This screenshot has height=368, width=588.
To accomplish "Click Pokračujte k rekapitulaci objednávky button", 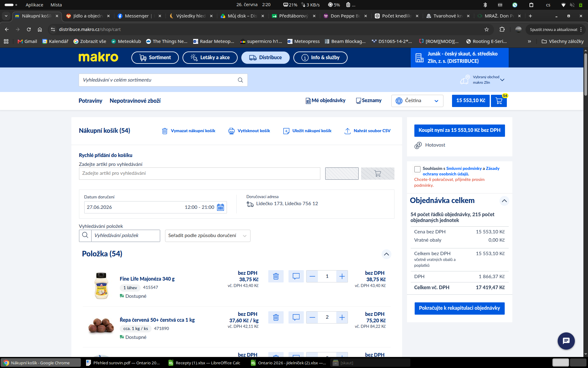I will [459, 308].
